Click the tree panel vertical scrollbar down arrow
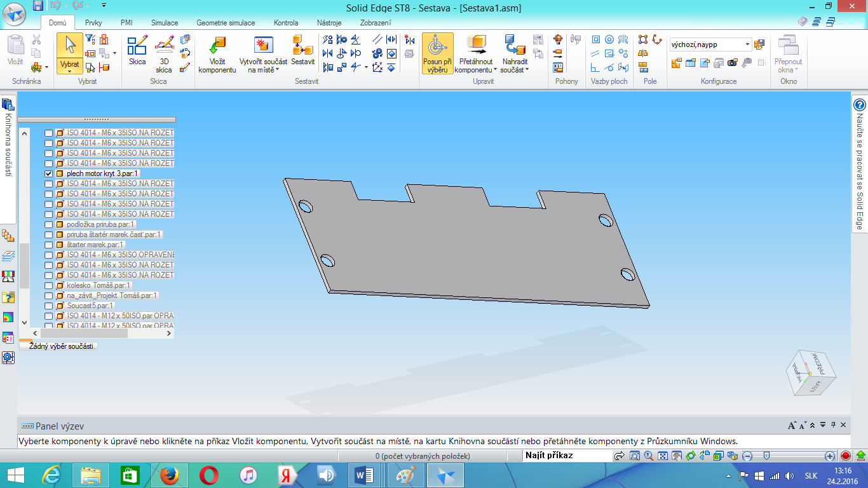868x488 pixels. point(25,323)
